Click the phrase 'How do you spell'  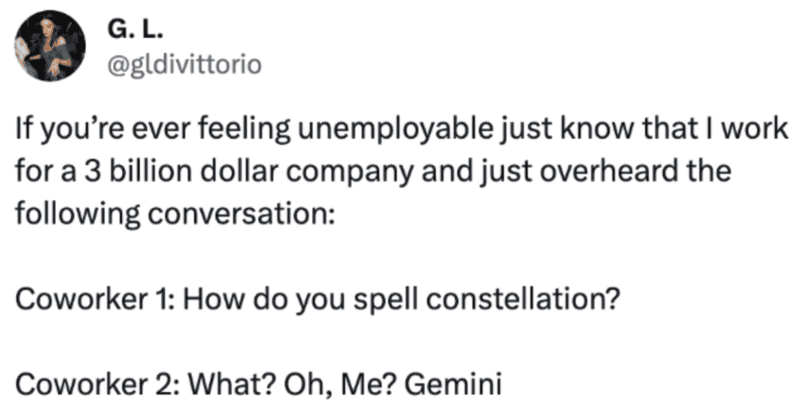click(302, 300)
